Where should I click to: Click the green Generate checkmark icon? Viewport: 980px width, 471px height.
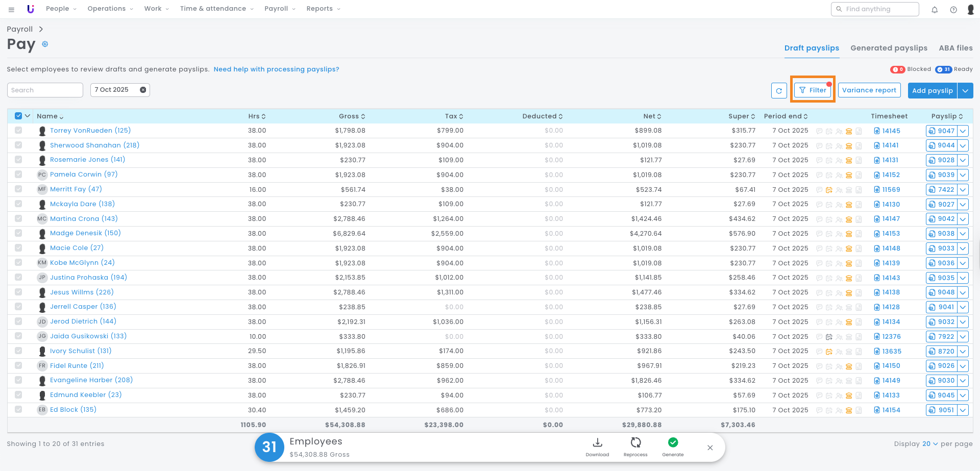(673, 443)
